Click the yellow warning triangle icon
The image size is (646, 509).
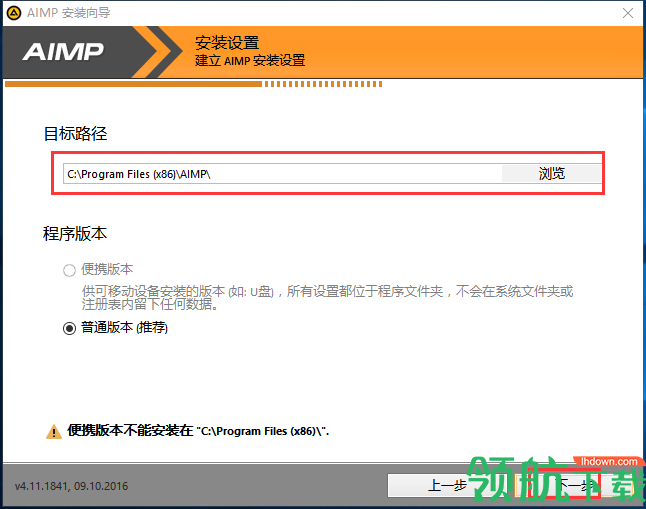(x=54, y=432)
